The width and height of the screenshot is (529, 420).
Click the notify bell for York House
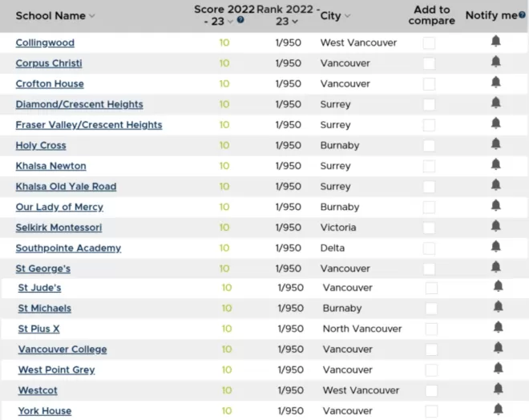pos(499,410)
